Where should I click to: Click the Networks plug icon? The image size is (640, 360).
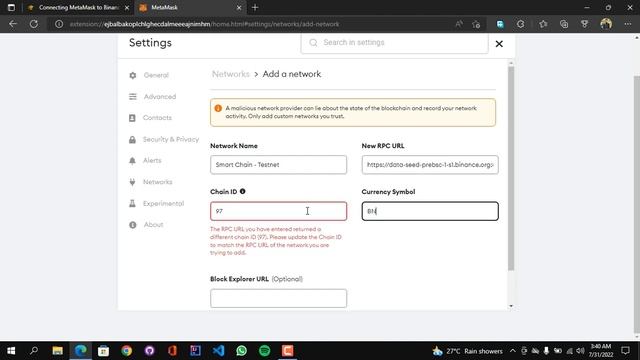point(132,182)
